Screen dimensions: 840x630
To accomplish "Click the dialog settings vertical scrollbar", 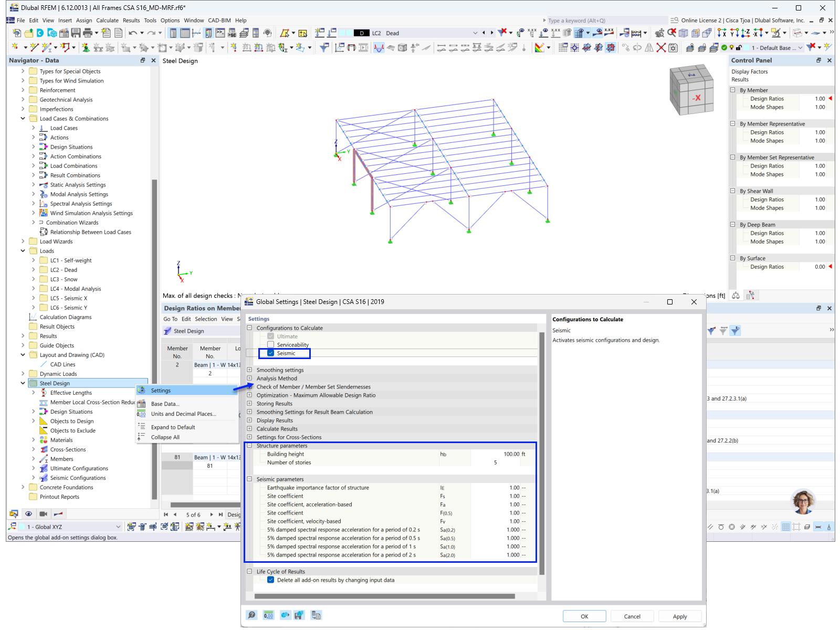I will [542, 454].
